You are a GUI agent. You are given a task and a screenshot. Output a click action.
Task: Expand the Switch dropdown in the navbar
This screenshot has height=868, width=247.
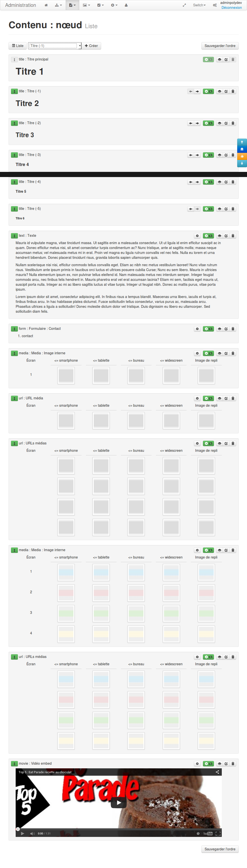pos(199,5)
